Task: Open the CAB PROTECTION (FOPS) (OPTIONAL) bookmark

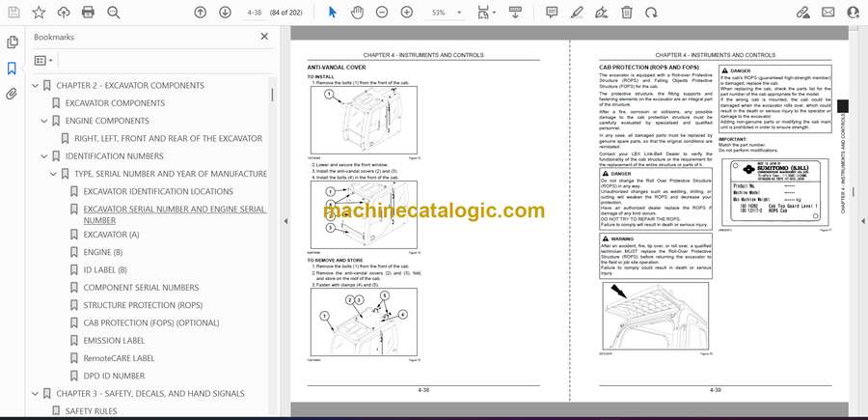Action: click(151, 323)
